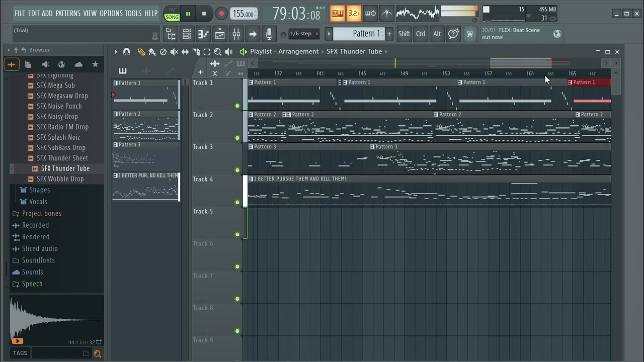
Task: Select the Zoom magnifier tool
Action: click(217, 52)
